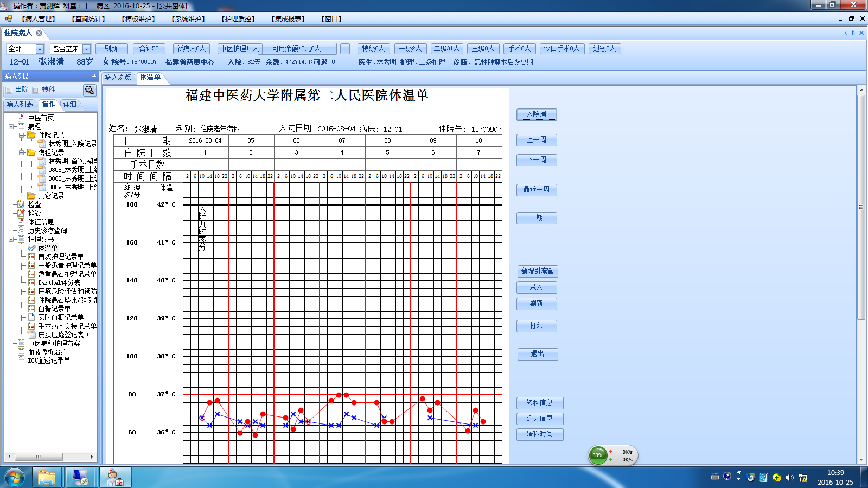This screenshot has width=868, height=488.
Task: Select ICU血透记录单 in the tree
Action: click(x=49, y=361)
